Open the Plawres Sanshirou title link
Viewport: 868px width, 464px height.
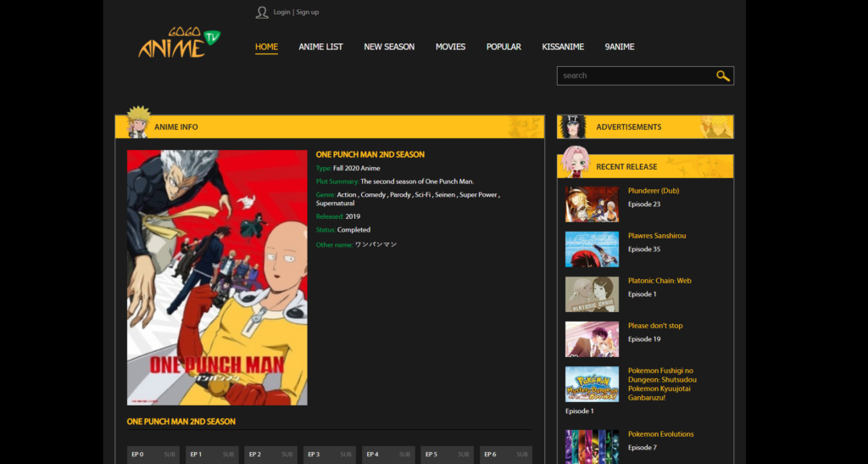(657, 236)
